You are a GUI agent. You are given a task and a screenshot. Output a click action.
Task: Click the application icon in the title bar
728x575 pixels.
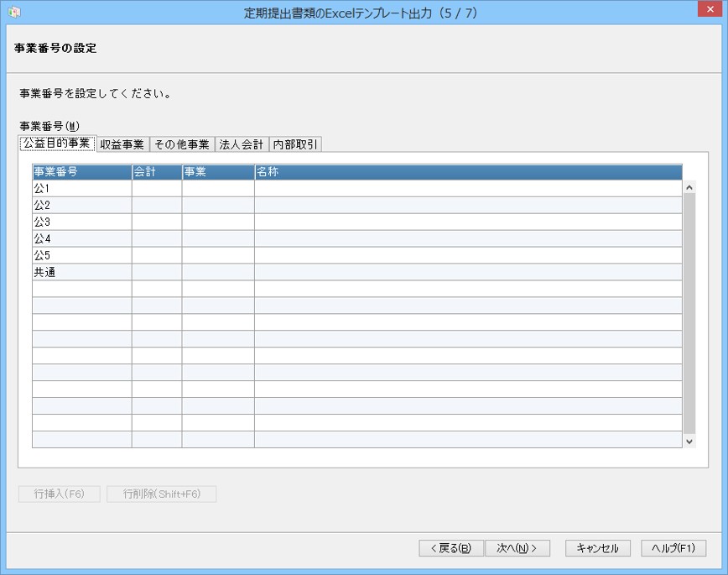tap(14, 13)
